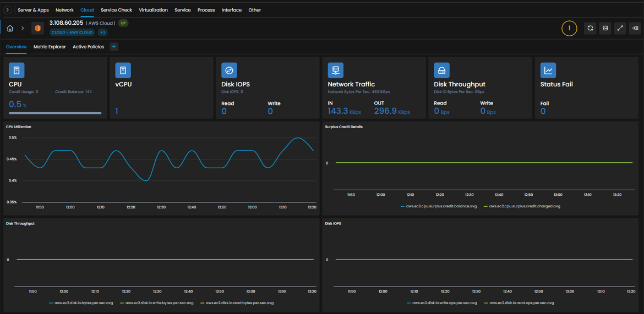
Task: Click the orange AWS cloud instance icon
Action: [38, 29]
